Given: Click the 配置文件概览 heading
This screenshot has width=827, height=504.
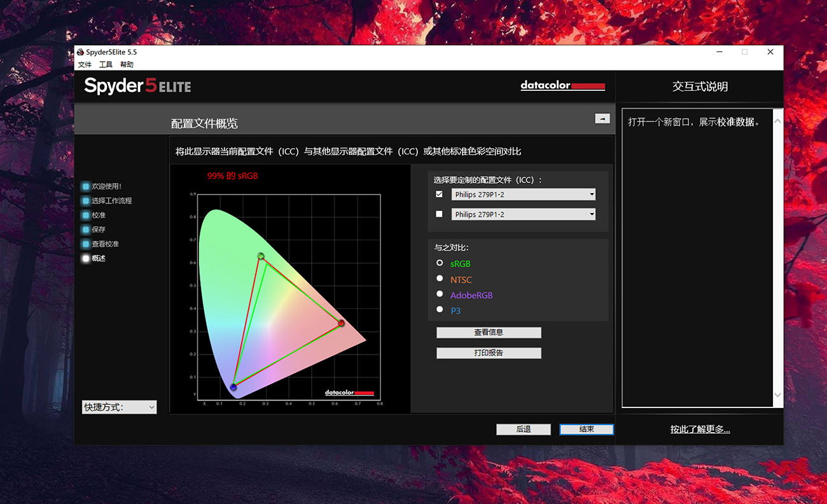Looking at the screenshot, I should click(204, 123).
